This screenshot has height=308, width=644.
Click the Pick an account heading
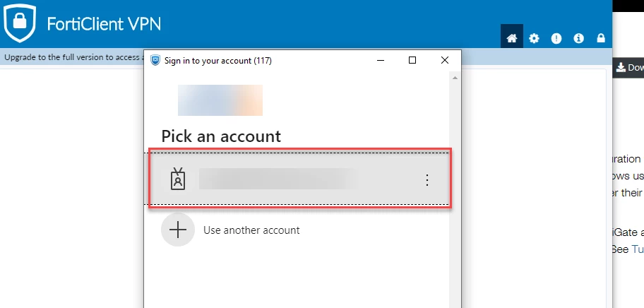221,136
